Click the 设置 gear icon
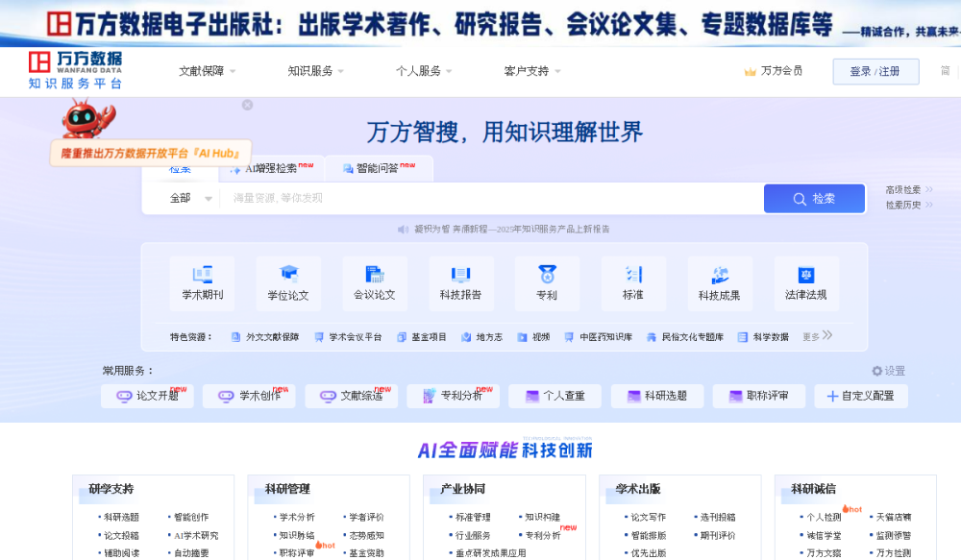The height and width of the screenshot is (560, 961). click(877, 371)
